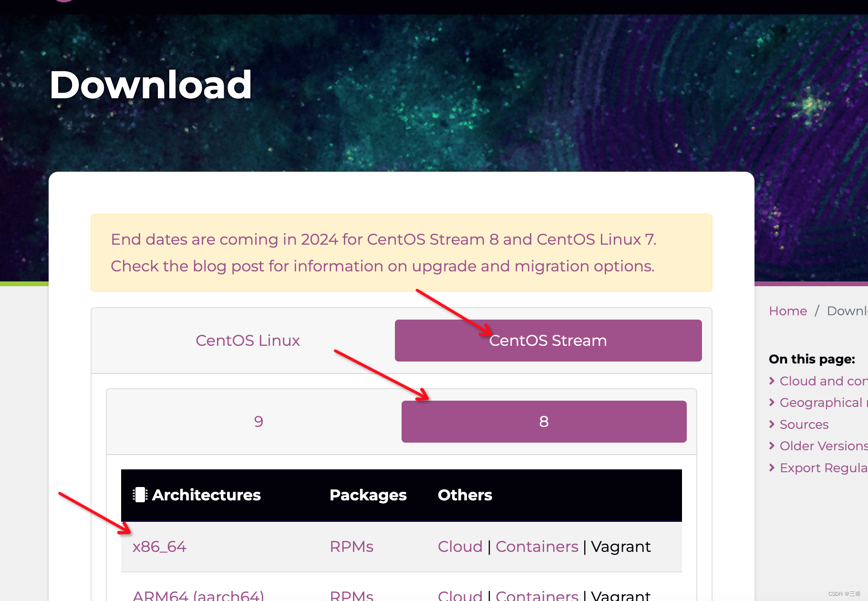868x601 pixels.
Task: Click chevron icon beside Sources
Action: pos(772,424)
